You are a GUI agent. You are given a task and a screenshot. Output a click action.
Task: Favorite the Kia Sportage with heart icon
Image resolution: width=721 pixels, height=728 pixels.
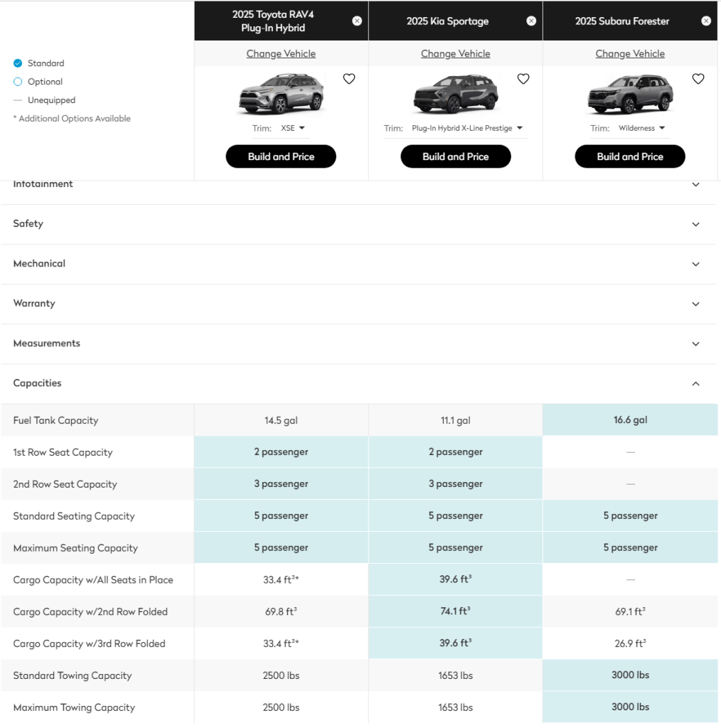523,79
